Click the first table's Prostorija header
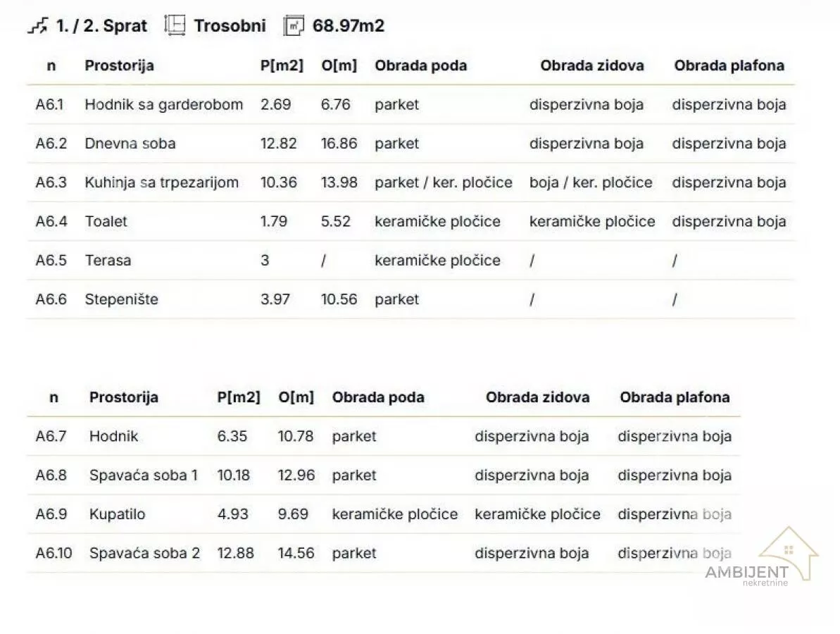The height and width of the screenshot is (634, 840). (120, 66)
